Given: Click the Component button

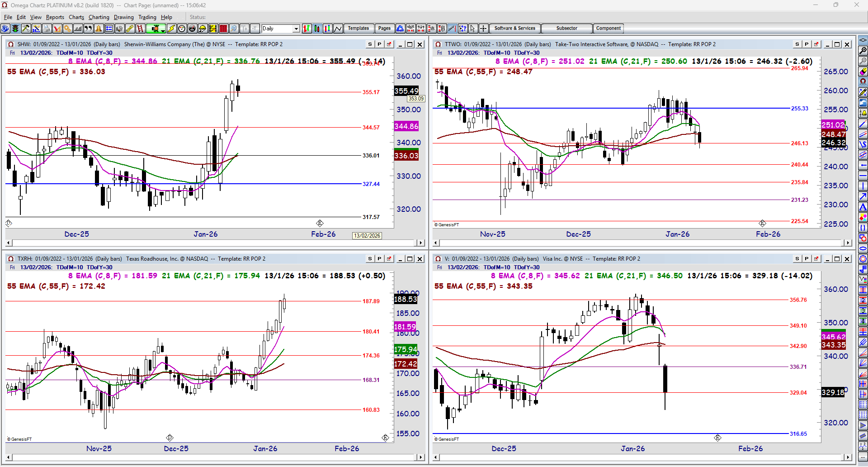Looking at the screenshot, I should (x=609, y=29).
